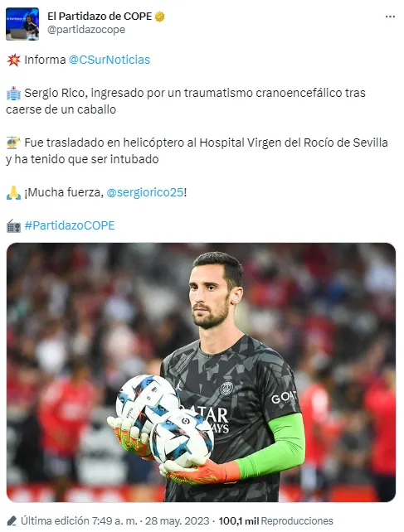Open the 100,1 mil Reproducciones count
This screenshot has width=404, height=532.
point(275,520)
